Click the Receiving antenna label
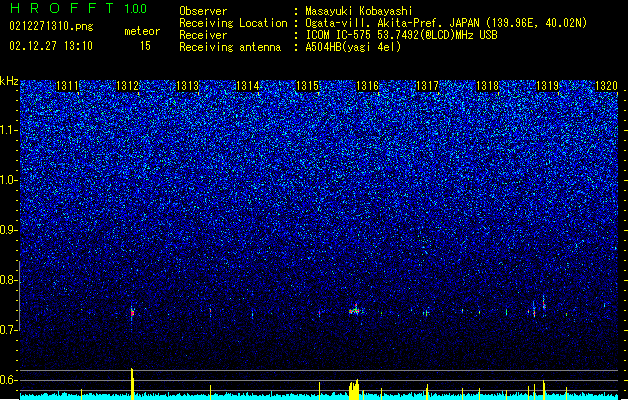 (x=230, y=47)
